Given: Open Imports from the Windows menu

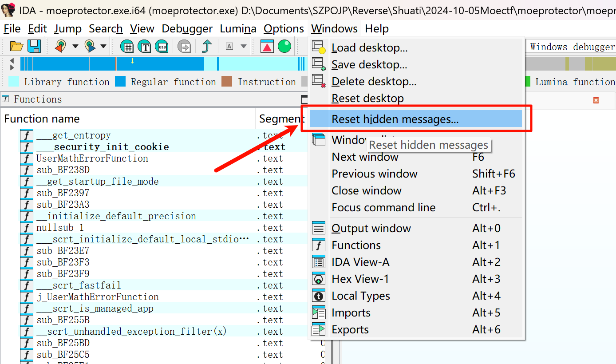Looking at the screenshot, I should click(416, 313).
